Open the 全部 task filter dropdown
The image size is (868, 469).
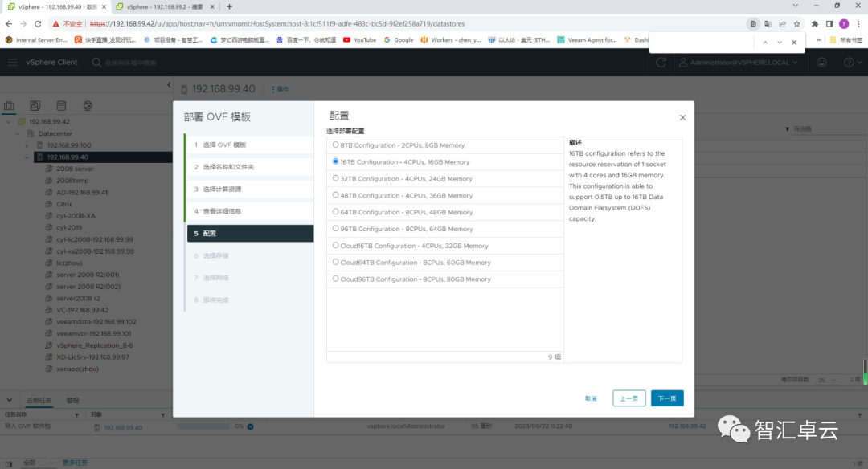click(39, 463)
